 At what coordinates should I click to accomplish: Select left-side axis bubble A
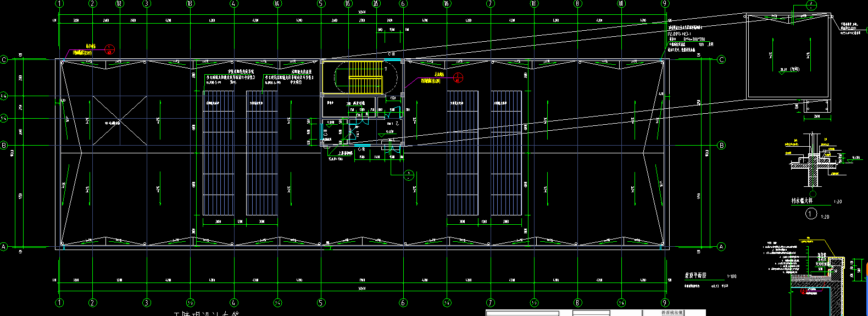point(4,247)
